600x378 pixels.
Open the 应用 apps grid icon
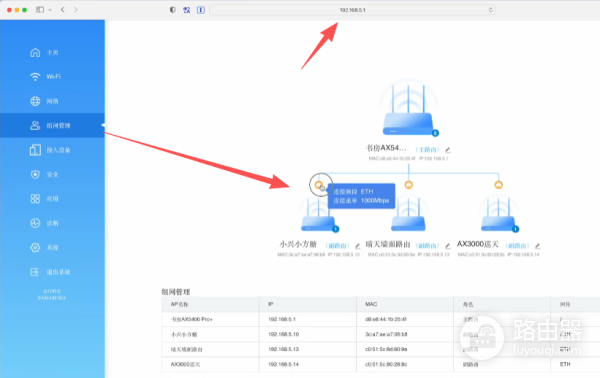pyautogui.click(x=35, y=199)
